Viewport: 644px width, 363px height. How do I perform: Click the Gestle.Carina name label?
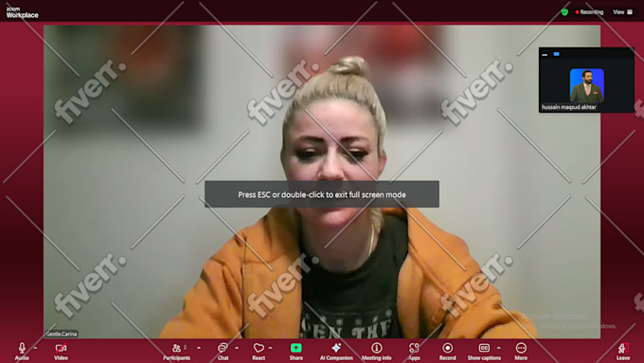62,334
